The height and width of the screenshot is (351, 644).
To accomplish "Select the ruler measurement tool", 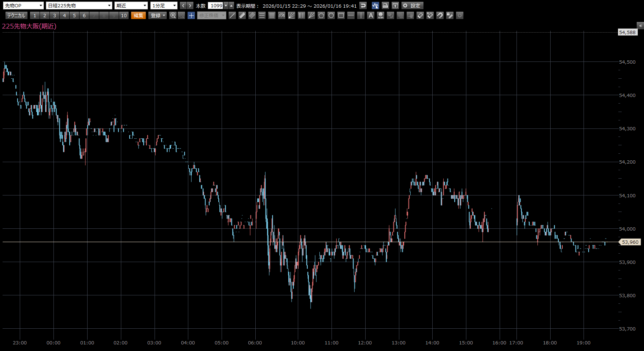I will [242, 15].
